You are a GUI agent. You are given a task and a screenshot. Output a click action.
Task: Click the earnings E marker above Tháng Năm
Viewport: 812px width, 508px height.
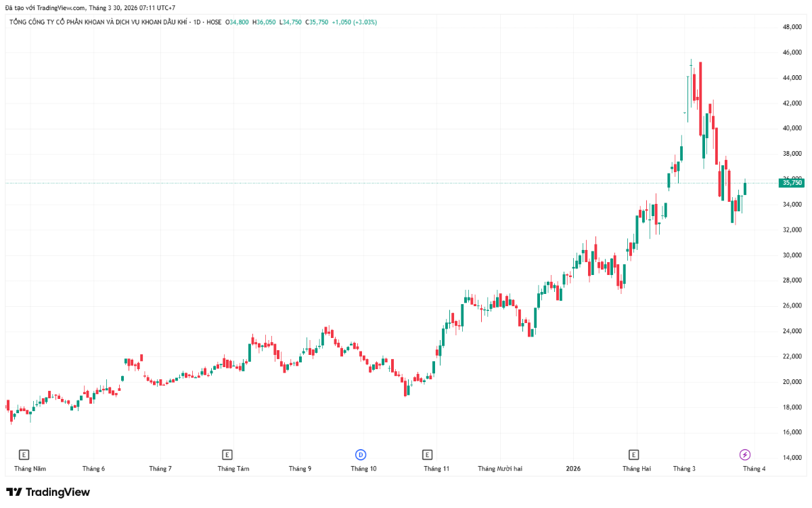[24, 454]
